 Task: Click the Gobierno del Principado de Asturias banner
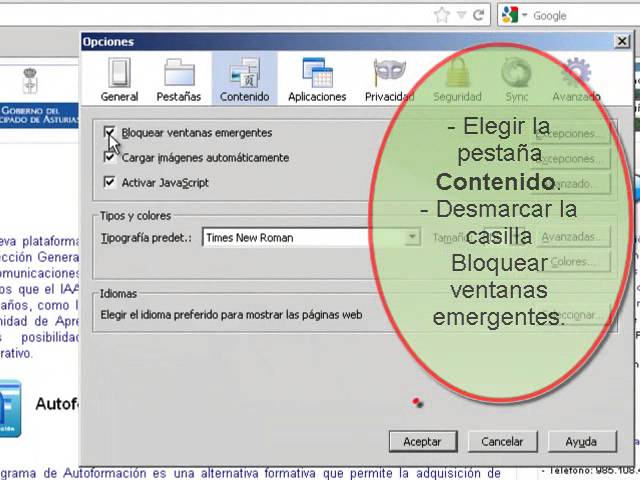tap(39, 115)
